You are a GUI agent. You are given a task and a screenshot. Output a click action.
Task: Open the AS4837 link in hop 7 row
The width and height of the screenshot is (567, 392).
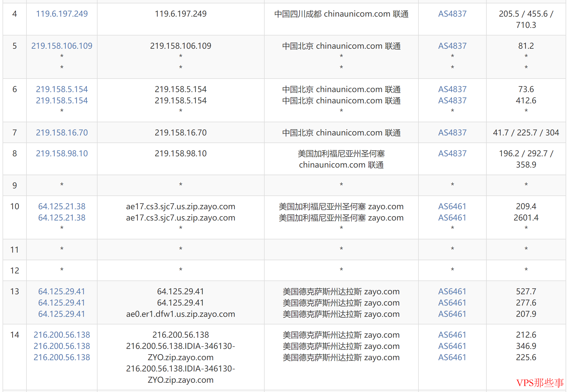452,133
